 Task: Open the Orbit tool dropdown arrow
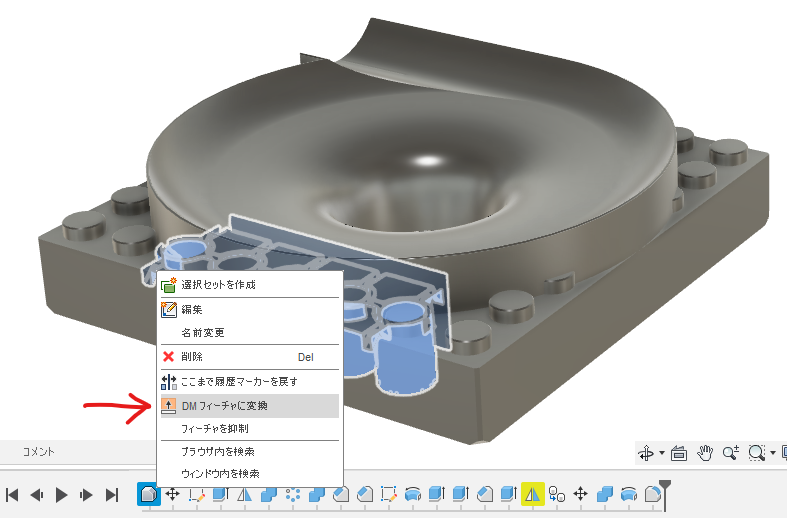(x=662, y=454)
